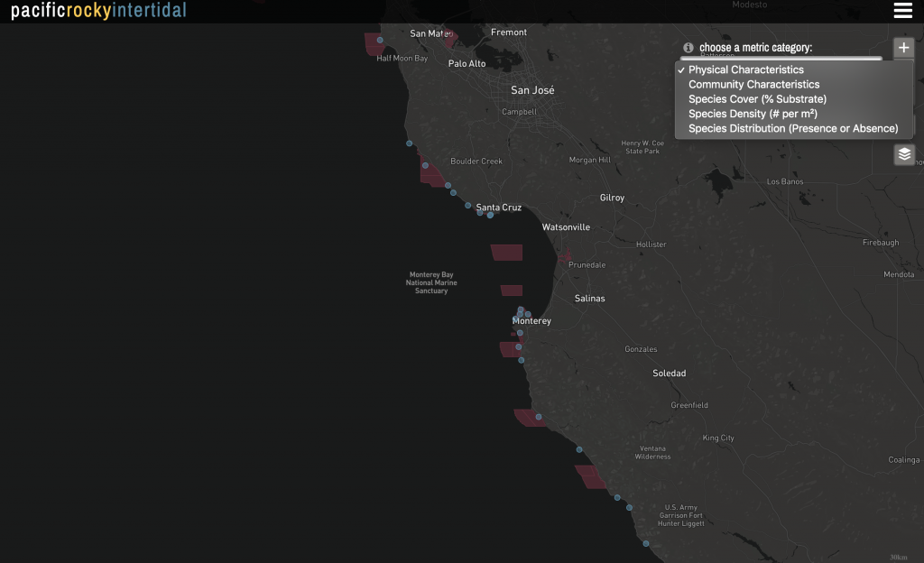
Task: Click the site marker directly below Santa Cruz label
Action: tap(490, 215)
